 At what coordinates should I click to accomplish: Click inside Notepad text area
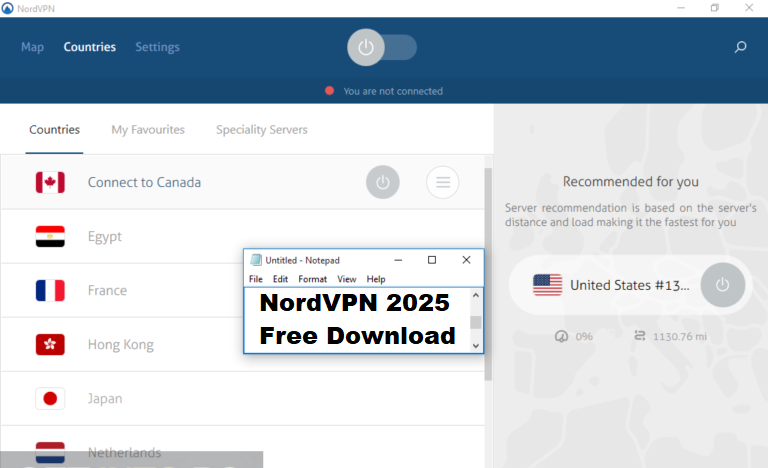[x=357, y=320]
